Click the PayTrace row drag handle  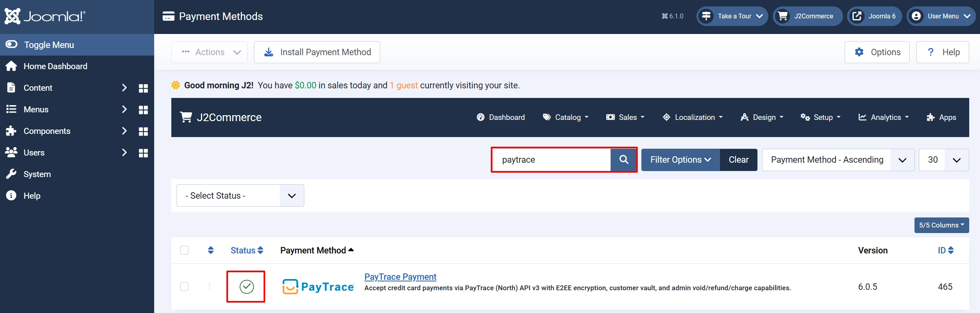point(210,287)
